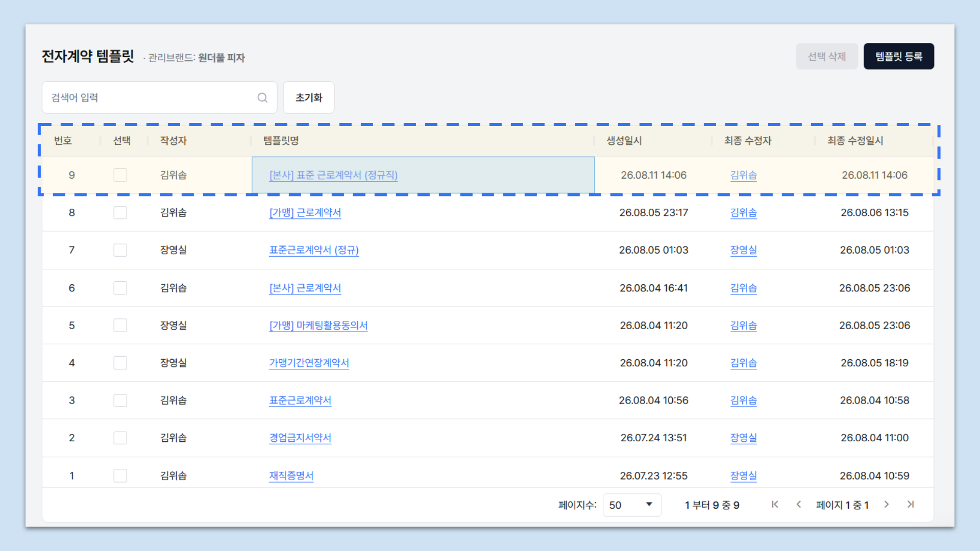Click created date 26.07.24 13:51
The width and height of the screenshot is (980, 551).
click(x=654, y=438)
